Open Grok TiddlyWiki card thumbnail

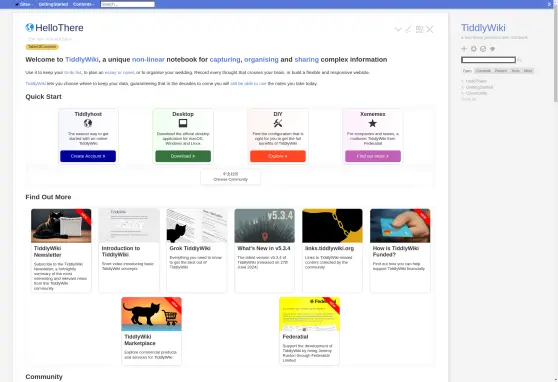coord(197,226)
